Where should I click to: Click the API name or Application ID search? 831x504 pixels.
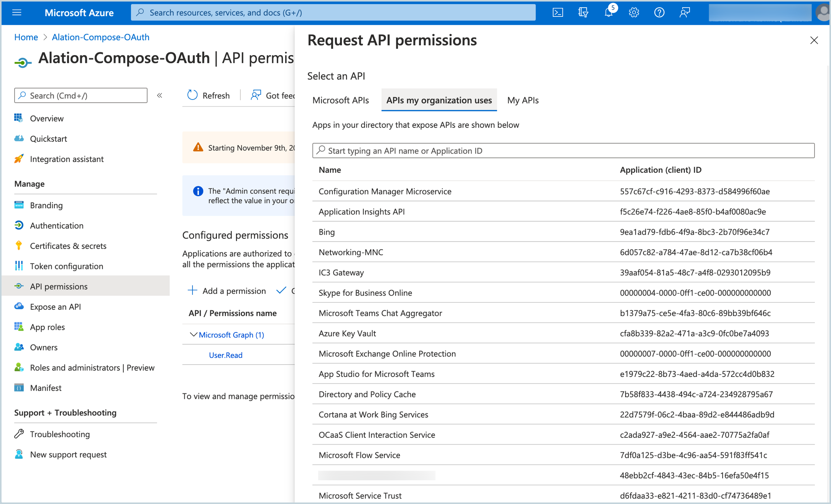coord(563,151)
